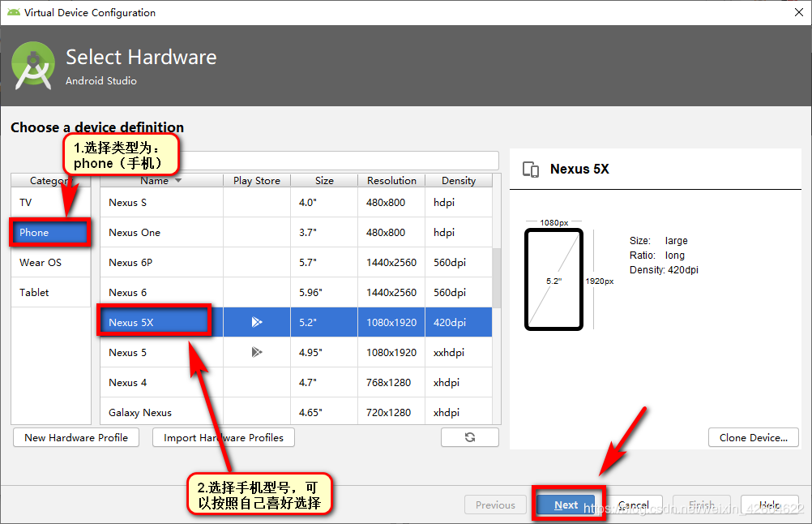Viewport: 812px width, 524px height.
Task: Click the New Hardware Profile button
Action: click(76, 437)
